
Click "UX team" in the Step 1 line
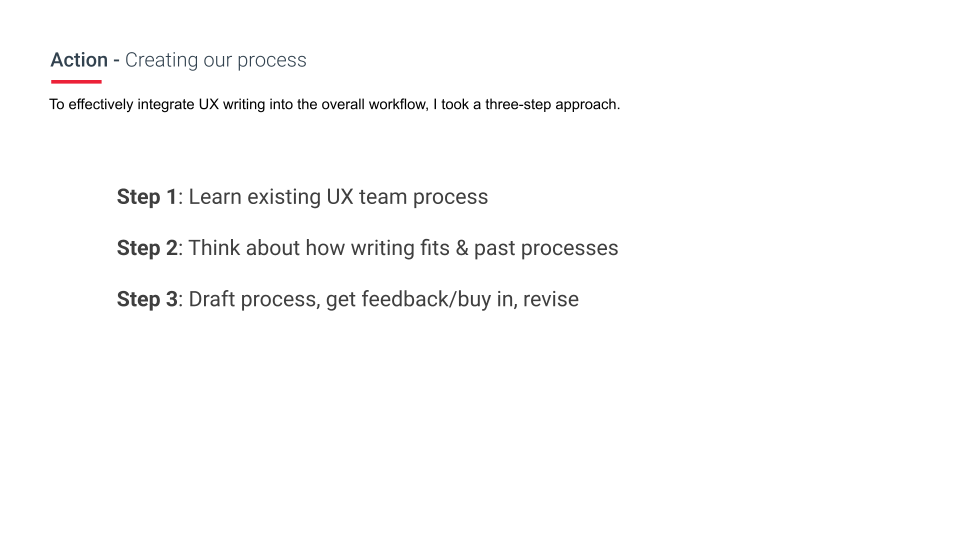366,197
